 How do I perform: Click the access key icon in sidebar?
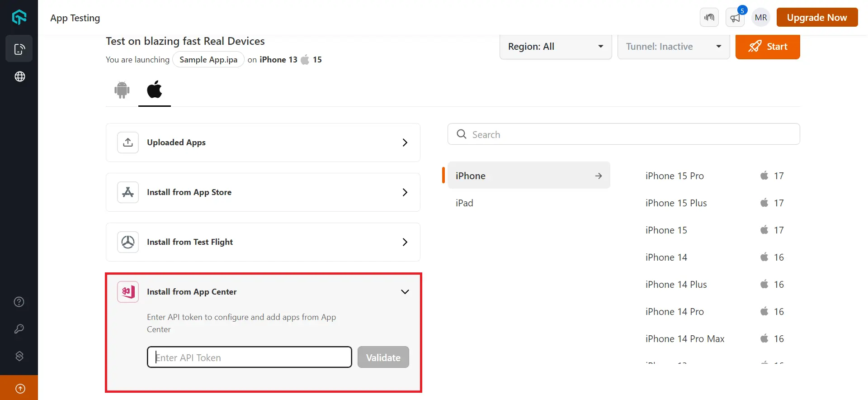pos(19,329)
